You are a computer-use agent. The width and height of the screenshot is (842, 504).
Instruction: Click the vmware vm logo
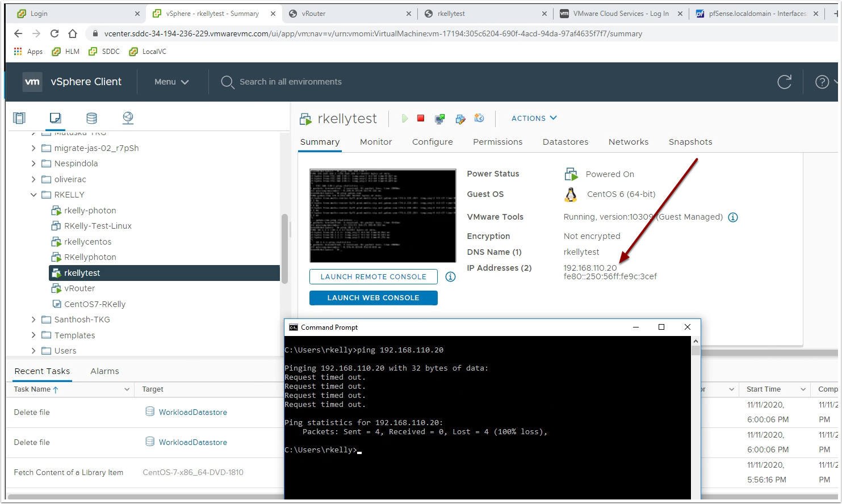tap(32, 82)
